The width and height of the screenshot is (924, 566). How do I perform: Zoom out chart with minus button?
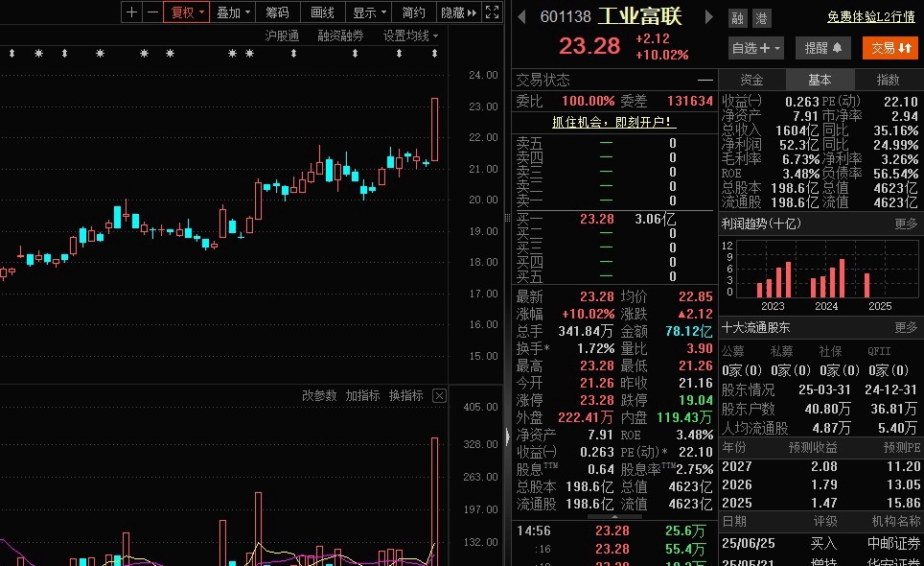[x=152, y=12]
